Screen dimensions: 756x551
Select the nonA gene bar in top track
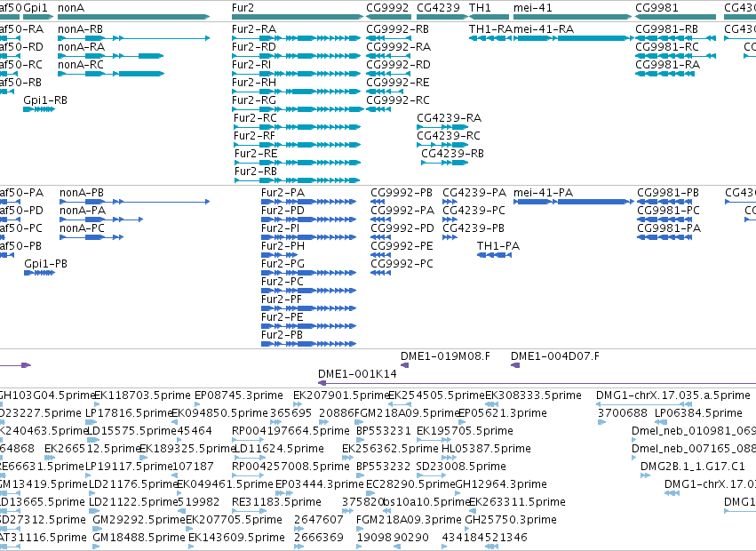[x=133, y=17]
